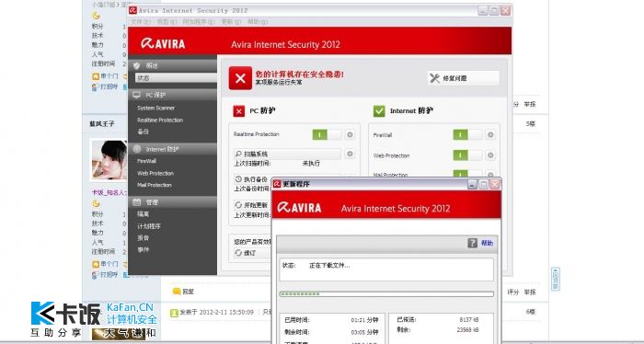Open 隔离 quarantine in the sidebar

coord(143,214)
